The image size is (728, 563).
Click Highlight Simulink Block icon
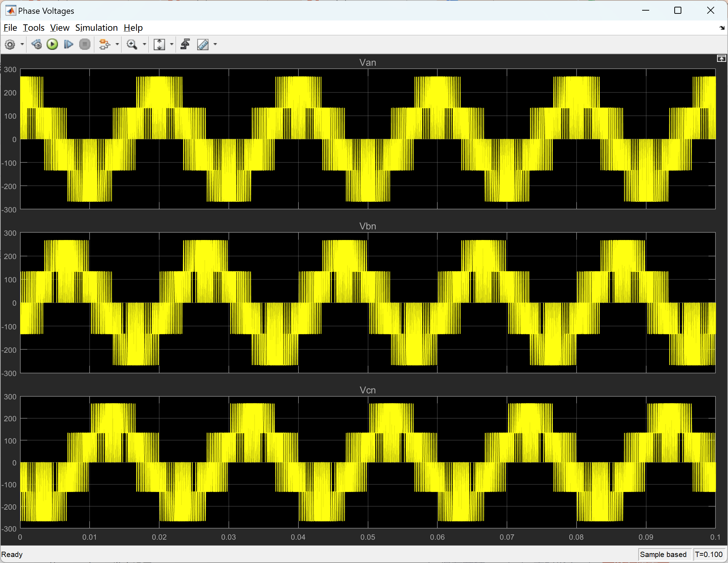click(104, 45)
